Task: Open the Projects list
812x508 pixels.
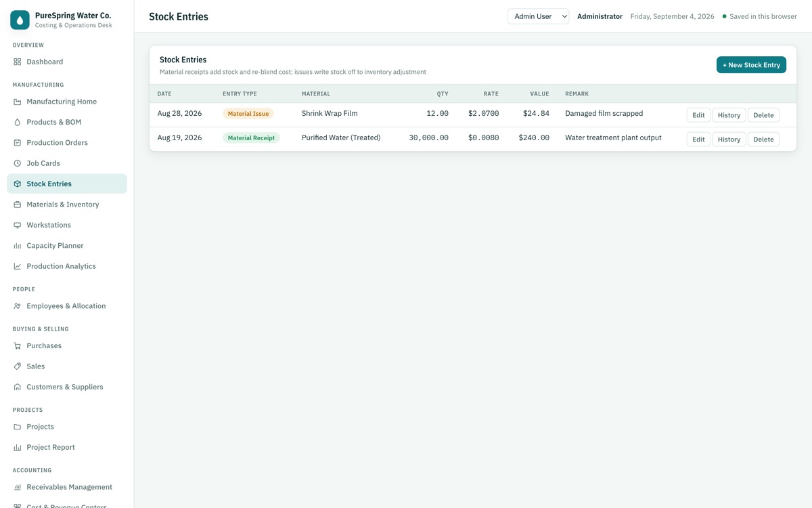Action: pyautogui.click(x=67, y=427)
